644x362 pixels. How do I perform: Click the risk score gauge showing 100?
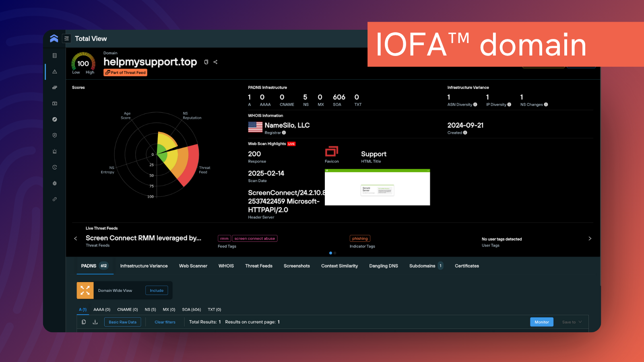coord(83,63)
